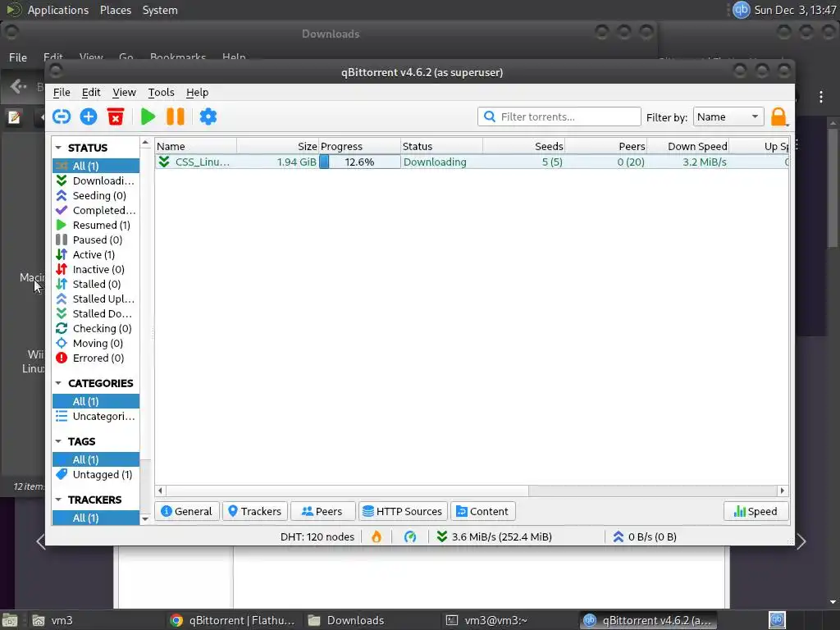Click the torrent list scroll right arrow
This screenshot has width=840, height=630.
point(782,491)
